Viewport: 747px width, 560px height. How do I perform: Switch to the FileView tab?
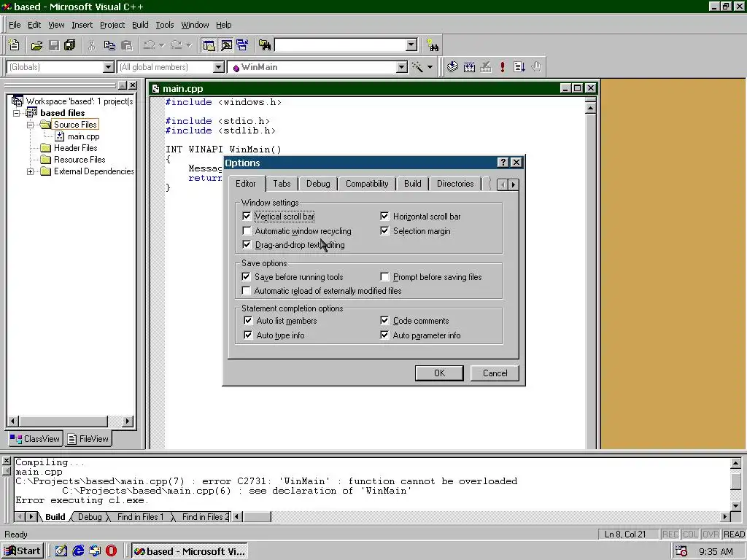tap(88, 438)
